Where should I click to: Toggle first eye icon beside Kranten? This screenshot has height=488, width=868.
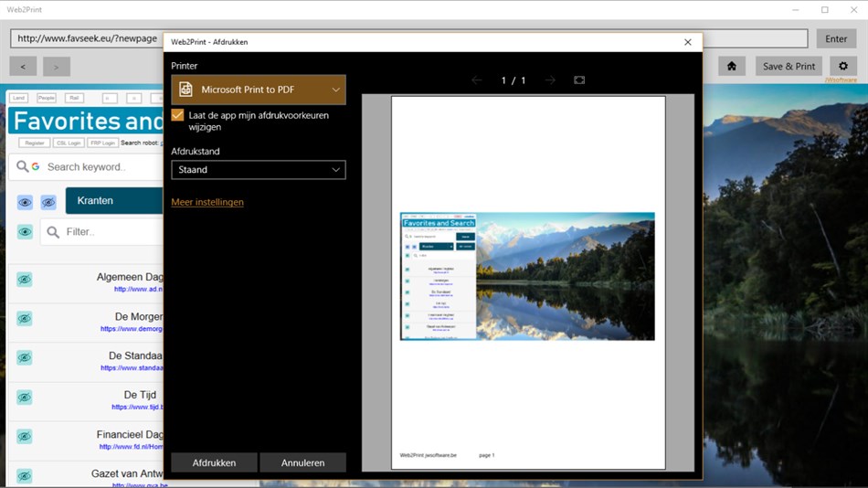(x=25, y=202)
